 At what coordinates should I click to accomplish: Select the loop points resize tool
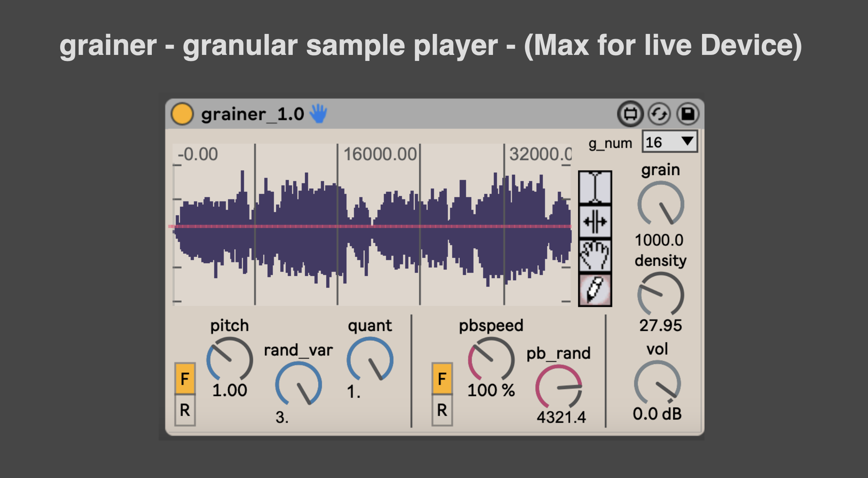(x=595, y=222)
